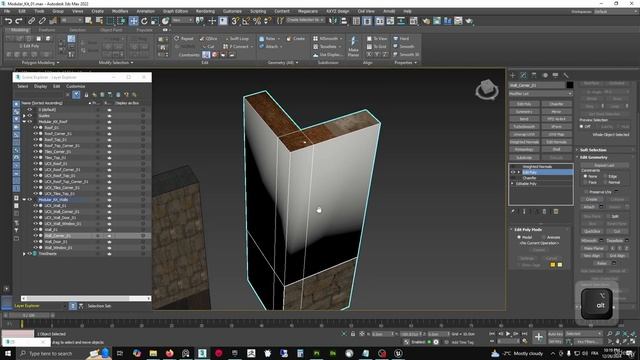Toggle the Percent Snap icon
This screenshot has height=360, width=640.
[257, 21]
